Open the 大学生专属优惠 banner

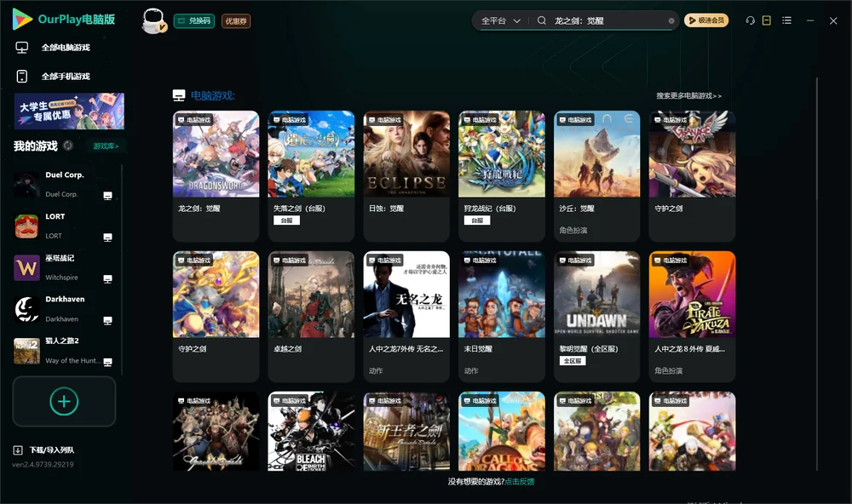pos(70,111)
